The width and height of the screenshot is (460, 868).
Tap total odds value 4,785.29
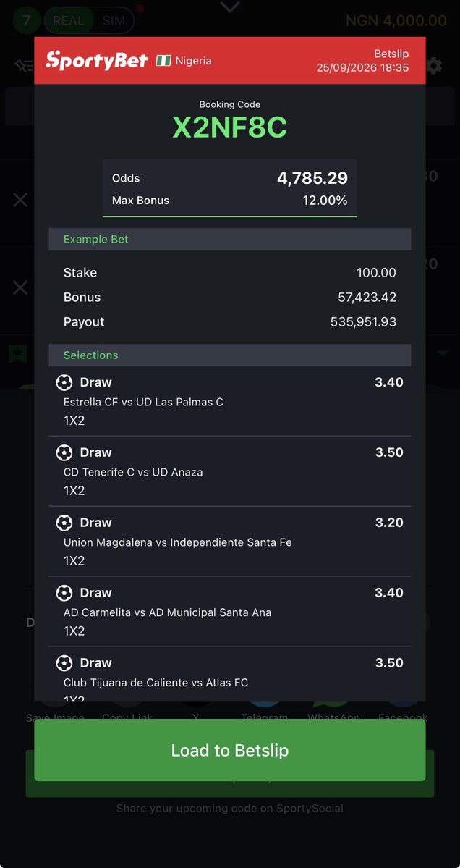point(312,178)
